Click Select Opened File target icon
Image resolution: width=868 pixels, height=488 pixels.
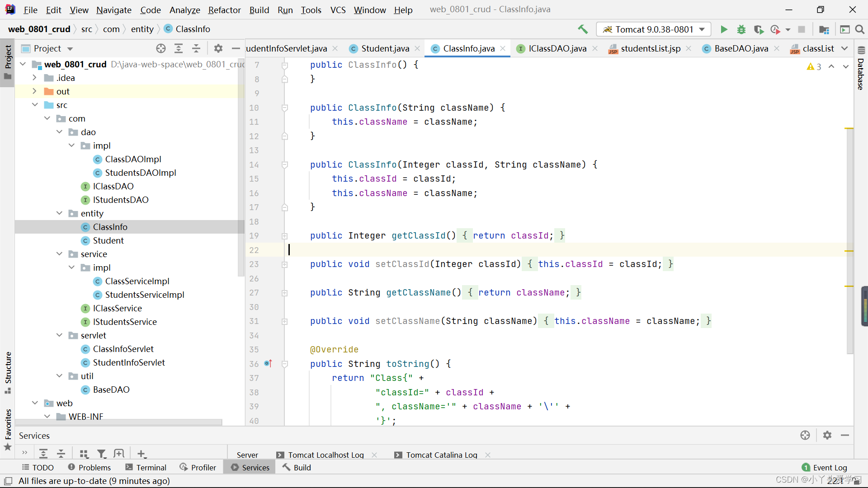(161, 48)
